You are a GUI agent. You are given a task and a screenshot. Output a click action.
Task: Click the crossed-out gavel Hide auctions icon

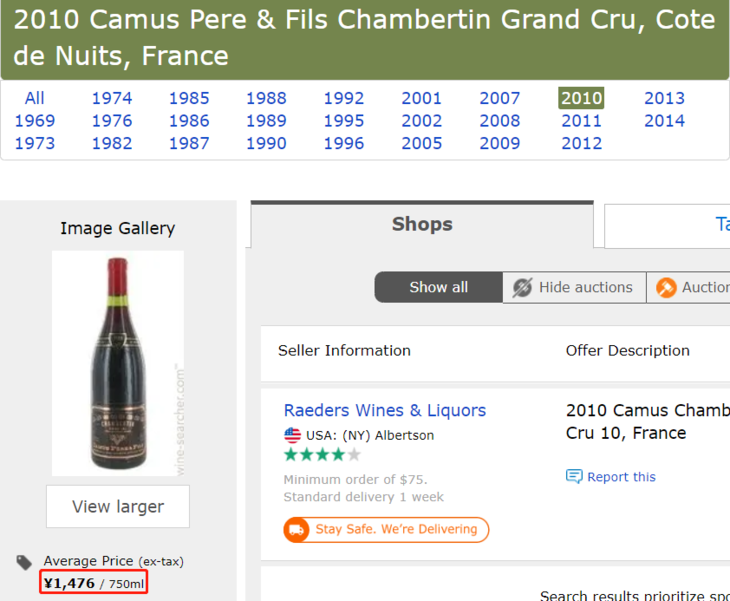(522, 288)
